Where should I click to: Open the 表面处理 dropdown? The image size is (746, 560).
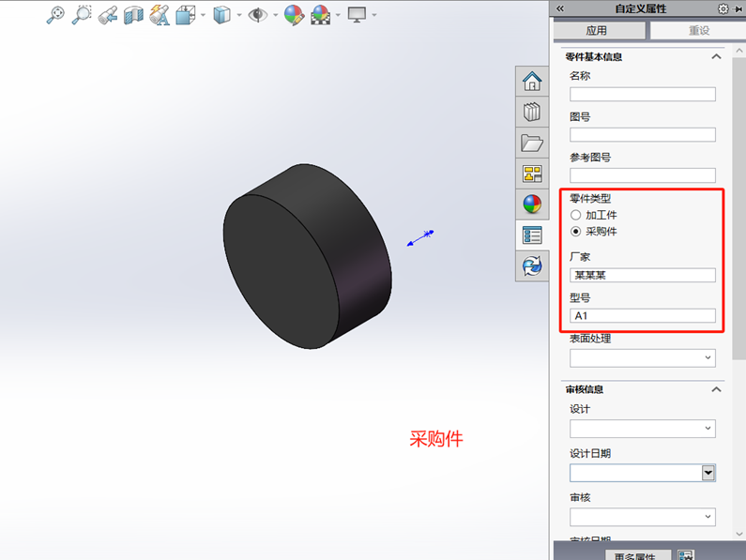coord(708,358)
